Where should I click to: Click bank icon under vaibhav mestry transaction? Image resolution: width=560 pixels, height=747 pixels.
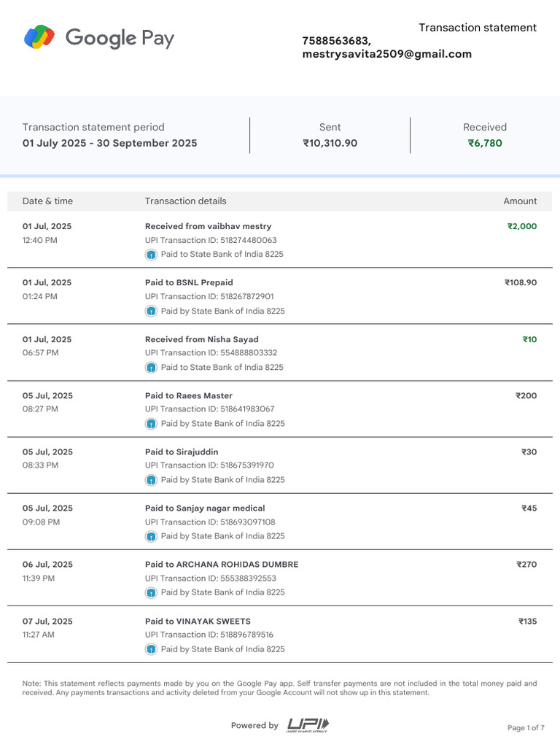point(151,255)
